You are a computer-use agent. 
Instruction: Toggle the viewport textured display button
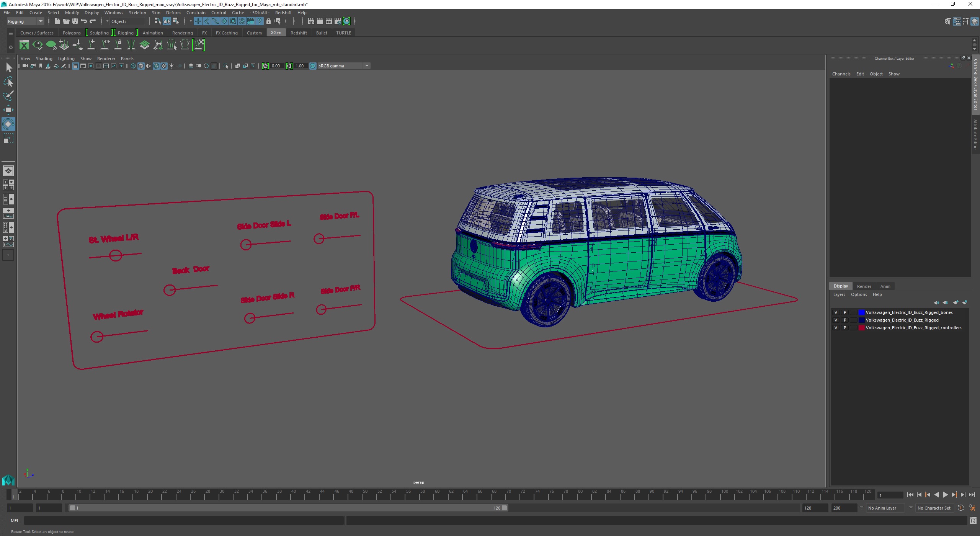[164, 66]
